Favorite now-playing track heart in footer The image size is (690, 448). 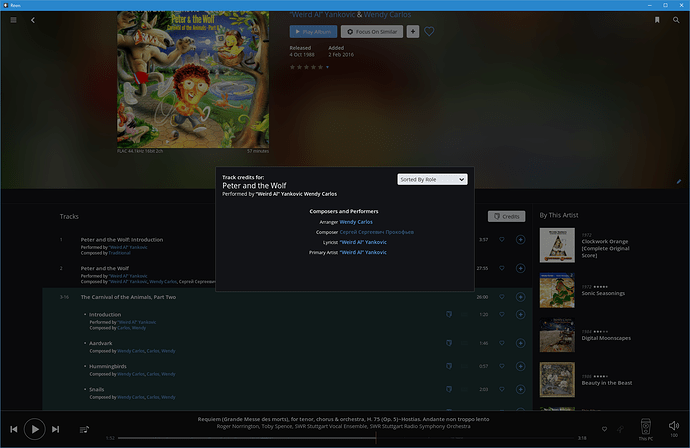(x=604, y=429)
